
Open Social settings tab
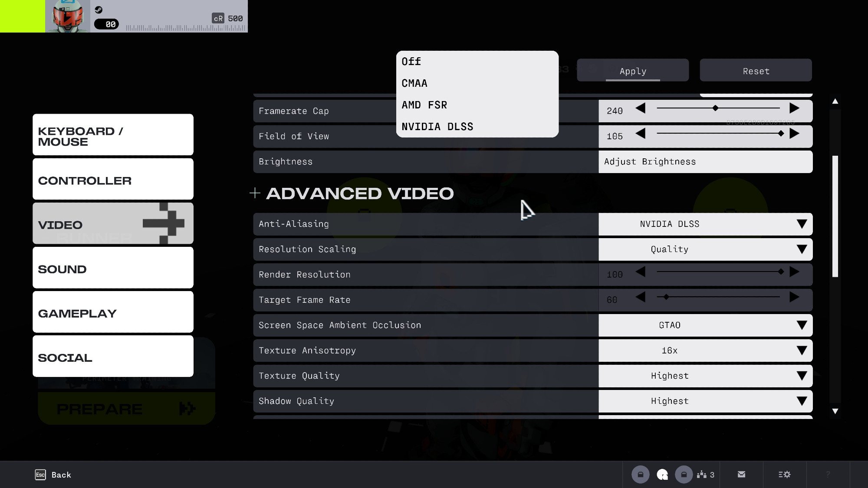[x=113, y=356]
